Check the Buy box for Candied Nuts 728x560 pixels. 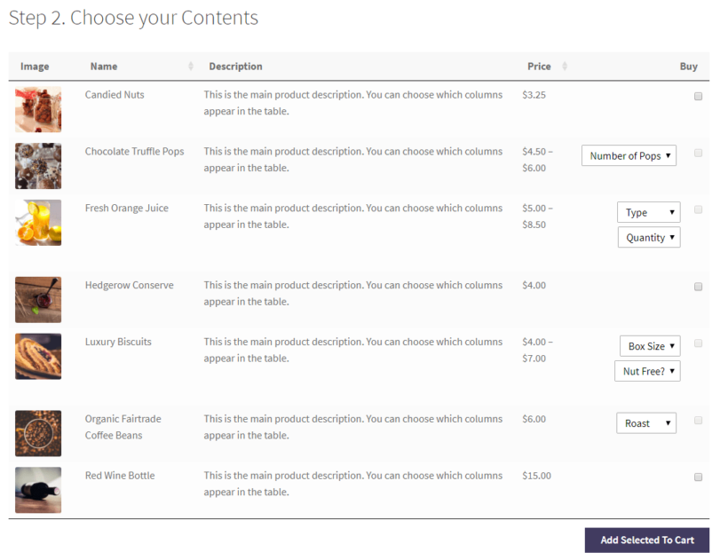(699, 96)
